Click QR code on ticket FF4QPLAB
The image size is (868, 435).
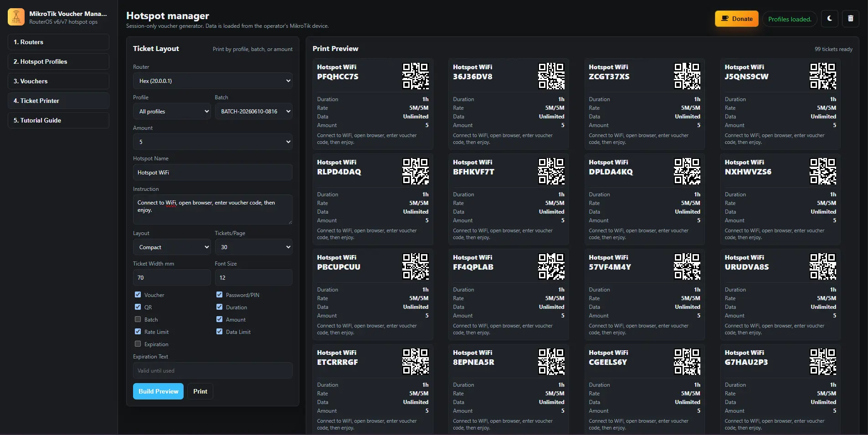click(x=551, y=266)
